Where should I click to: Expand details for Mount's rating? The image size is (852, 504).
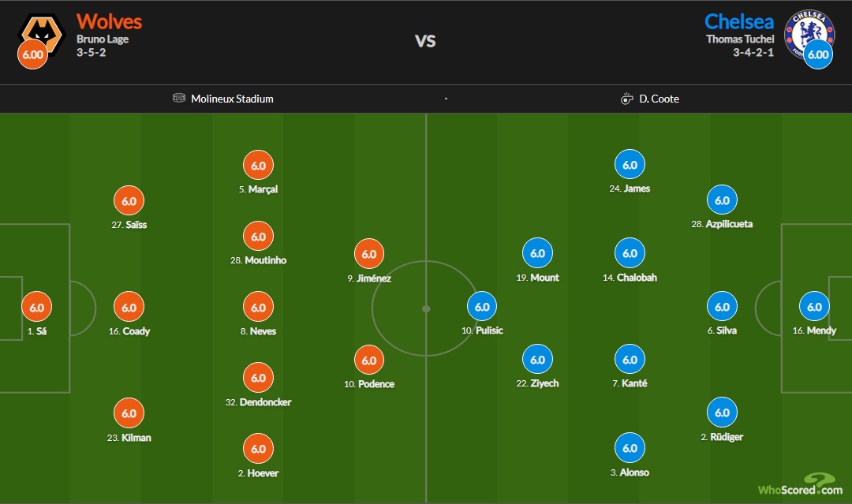click(x=537, y=253)
